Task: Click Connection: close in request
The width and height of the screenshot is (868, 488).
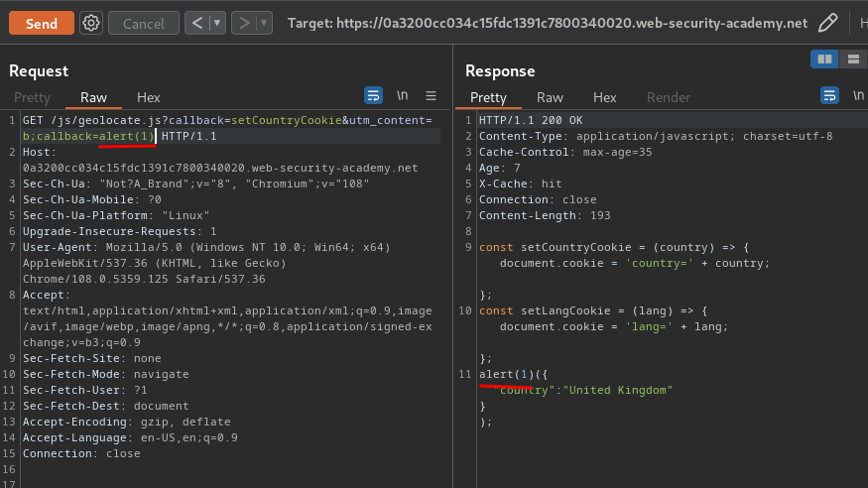Action: tap(81, 453)
